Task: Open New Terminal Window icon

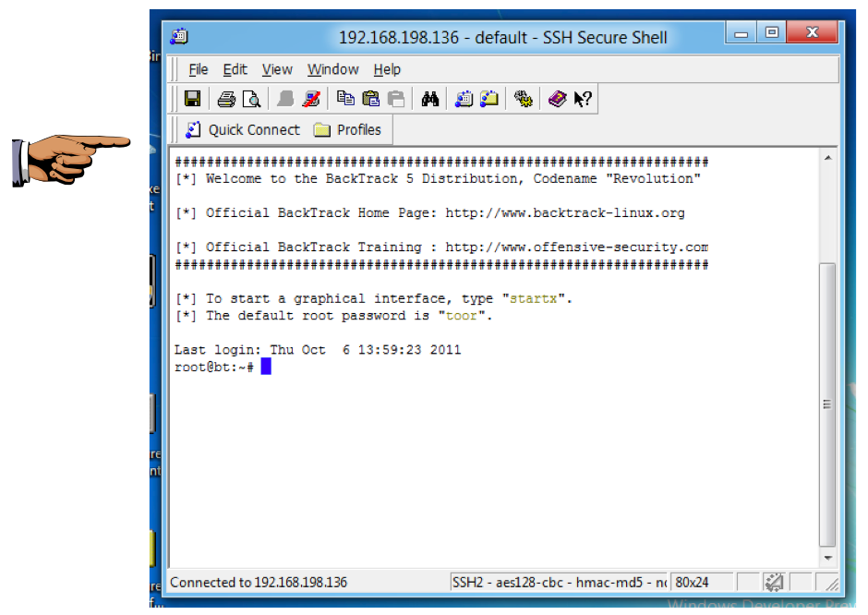Action: (x=464, y=99)
